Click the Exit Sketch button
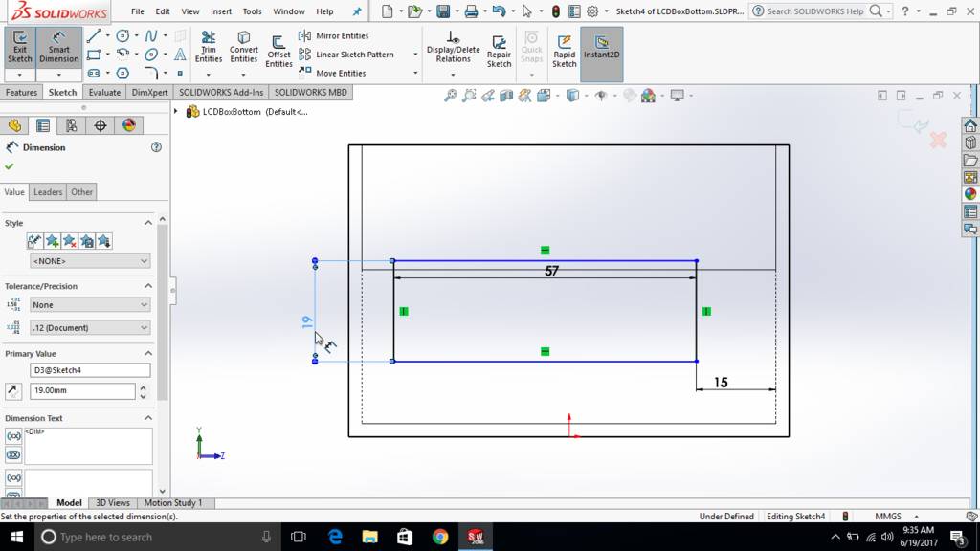Screen dimensions: 980x551 point(19,48)
